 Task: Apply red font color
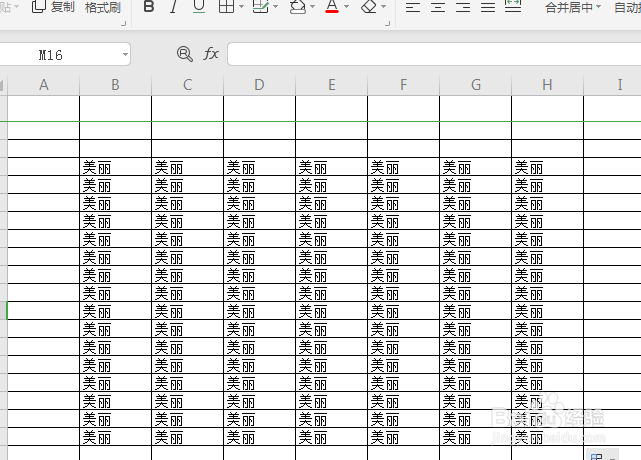pos(332,6)
